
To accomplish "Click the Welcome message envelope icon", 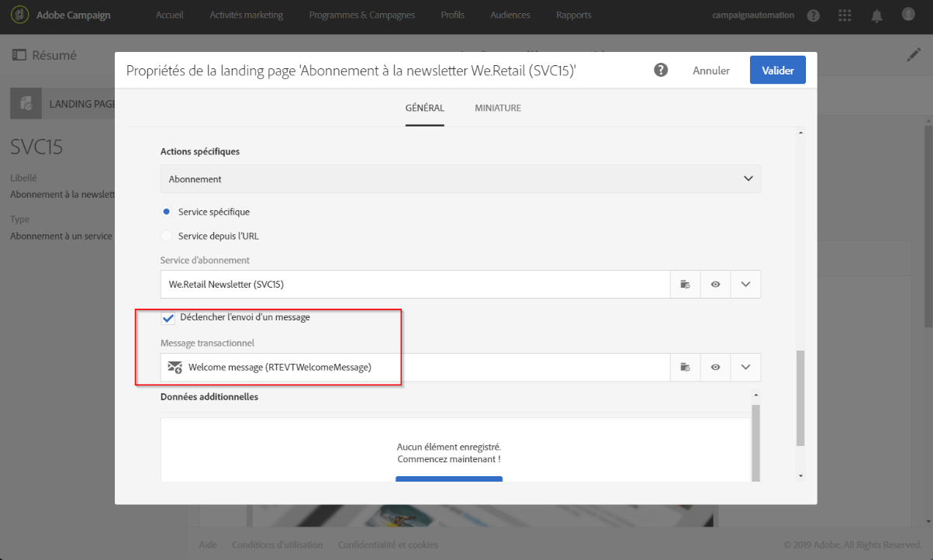I will click(x=175, y=368).
